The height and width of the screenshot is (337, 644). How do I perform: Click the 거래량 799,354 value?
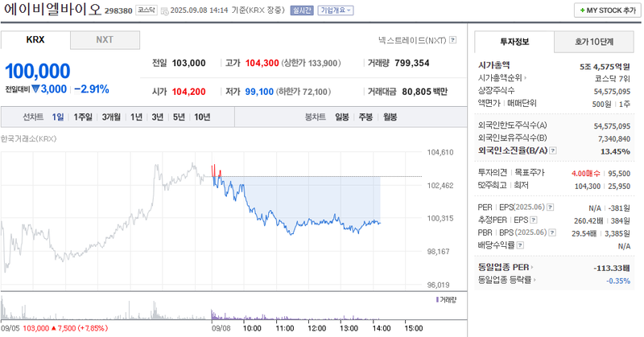point(412,64)
